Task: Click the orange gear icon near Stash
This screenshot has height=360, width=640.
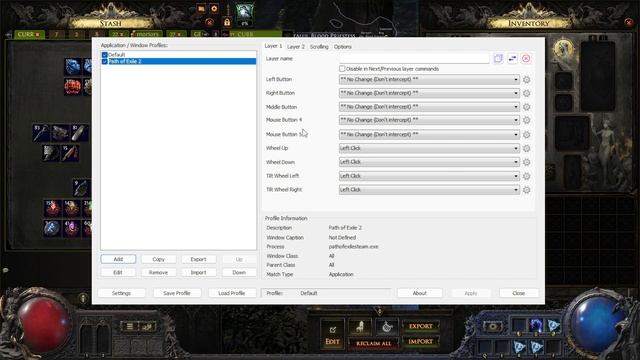Action: [214, 9]
